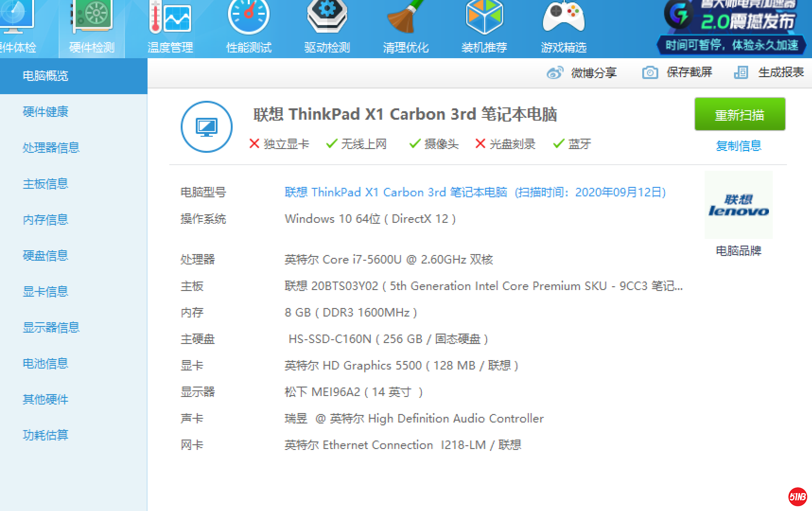Open the 装机推荐 cube icon
This screenshot has width=812, height=511.
pos(484,17)
